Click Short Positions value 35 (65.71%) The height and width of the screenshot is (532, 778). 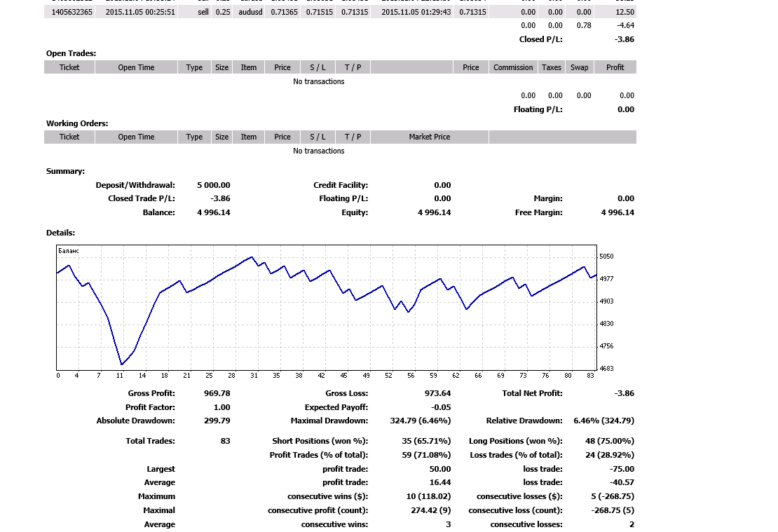pos(426,441)
